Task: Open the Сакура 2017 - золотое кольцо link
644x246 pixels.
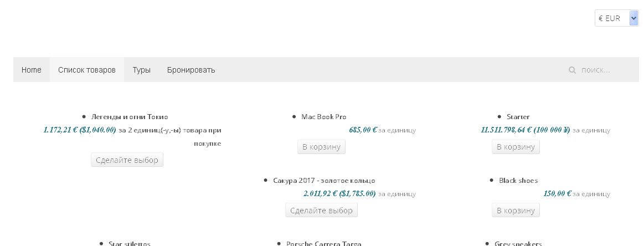Action: (324, 181)
